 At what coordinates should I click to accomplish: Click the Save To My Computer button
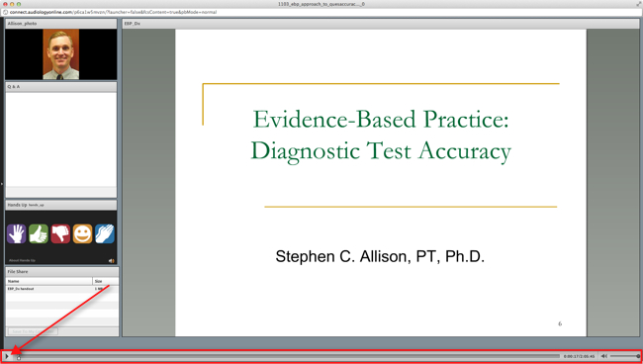(33, 331)
